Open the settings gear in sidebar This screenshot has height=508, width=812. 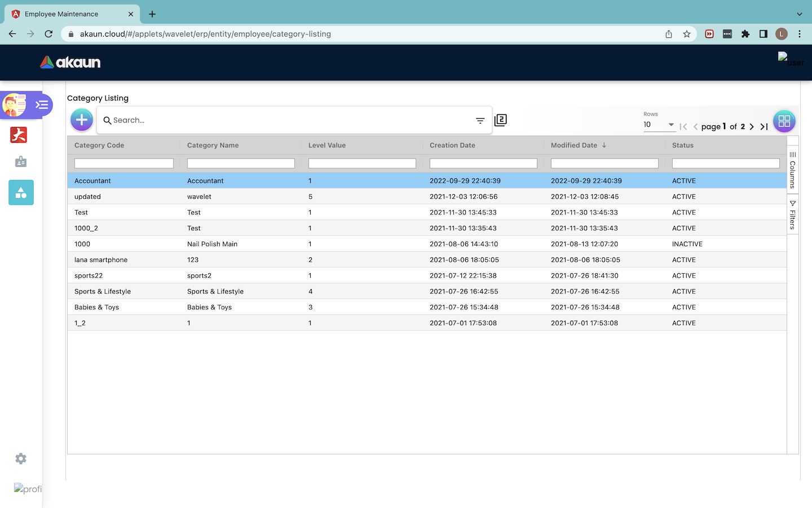(x=21, y=459)
